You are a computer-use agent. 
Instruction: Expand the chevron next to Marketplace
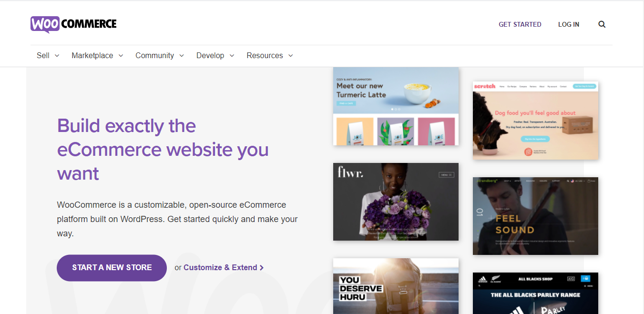tap(121, 56)
